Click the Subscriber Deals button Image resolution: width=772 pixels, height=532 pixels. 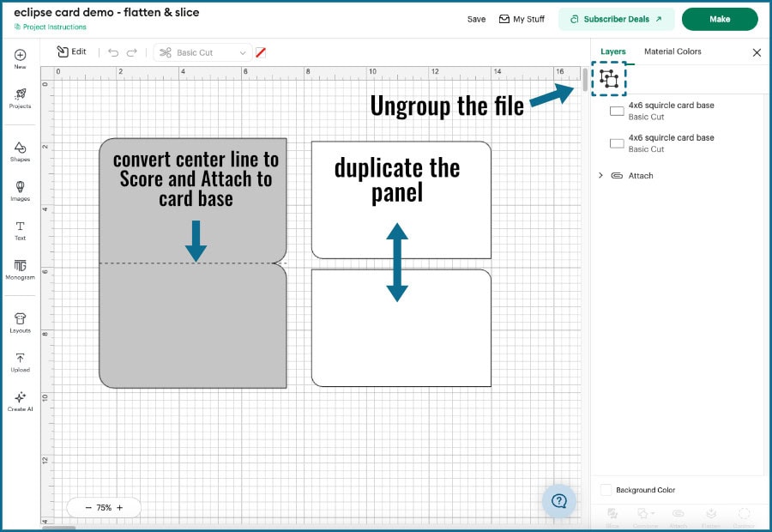pos(615,19)
